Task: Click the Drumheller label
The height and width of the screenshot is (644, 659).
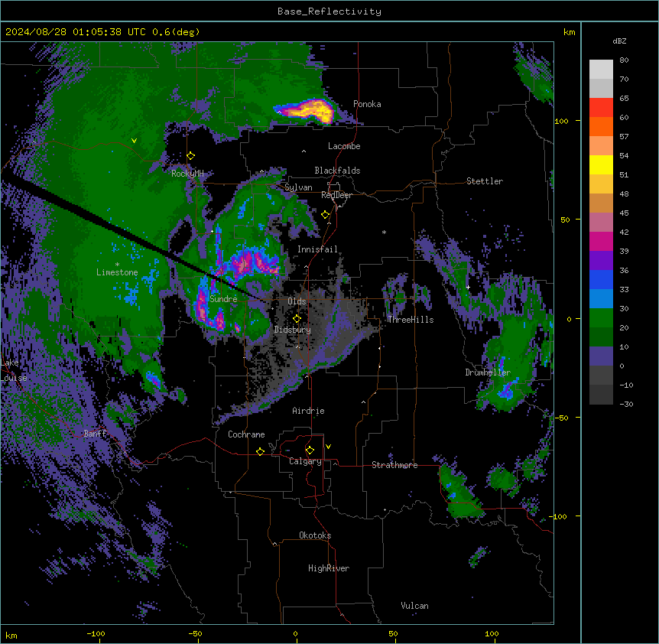Action: [x=488, y=372]
